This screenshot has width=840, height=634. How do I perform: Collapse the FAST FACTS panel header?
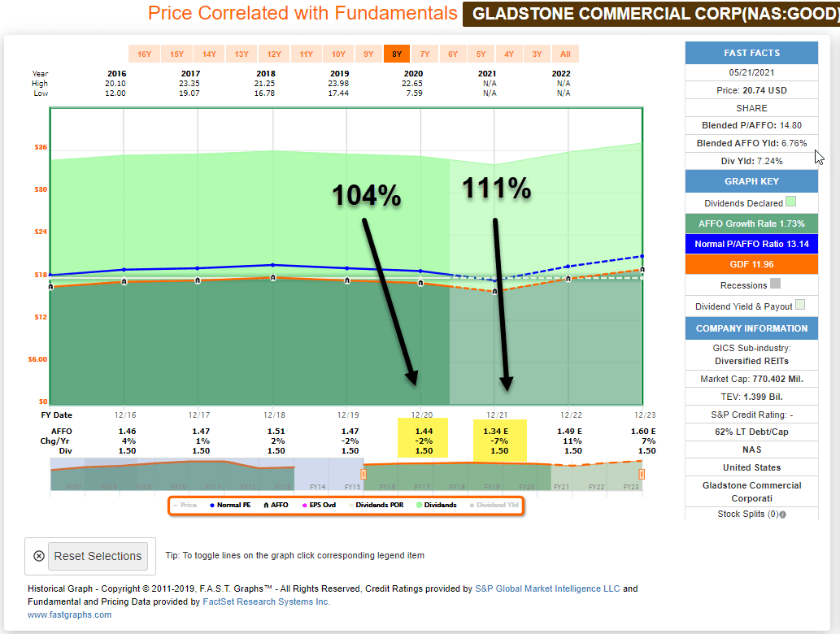pyautogui.click(x=751, y=53)
